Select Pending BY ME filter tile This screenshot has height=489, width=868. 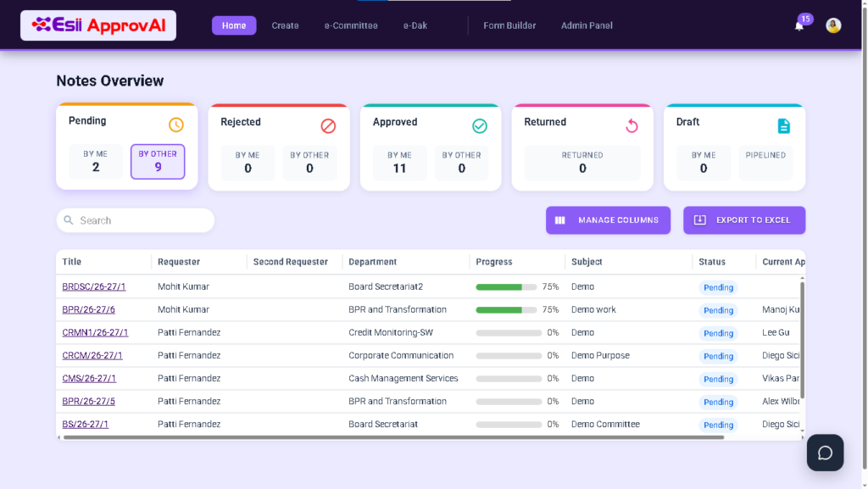(96, 162)
